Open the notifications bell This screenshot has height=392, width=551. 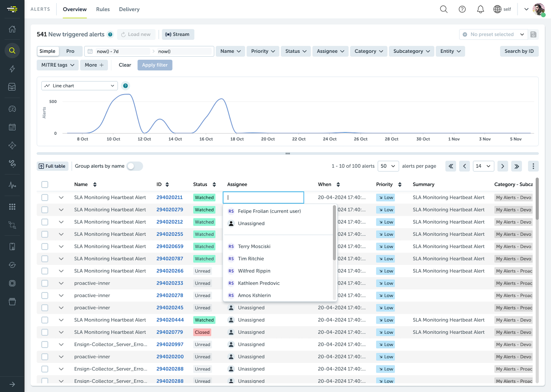[480, 9]
